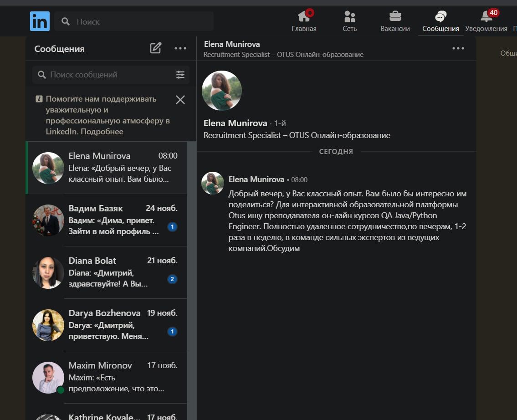This screenshot has width=517, height=420.
Task: Open the Darya Bozhenova conversation
Action: click(x=106, y=325)
